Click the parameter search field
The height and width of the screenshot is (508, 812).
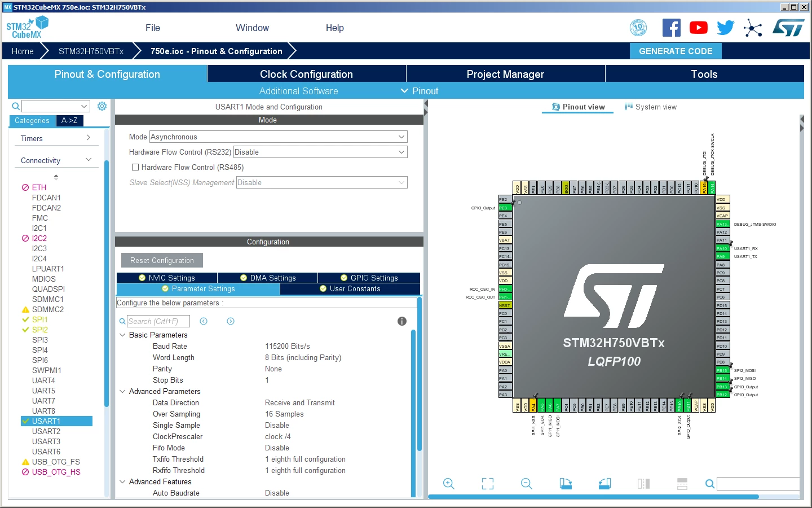158,321
